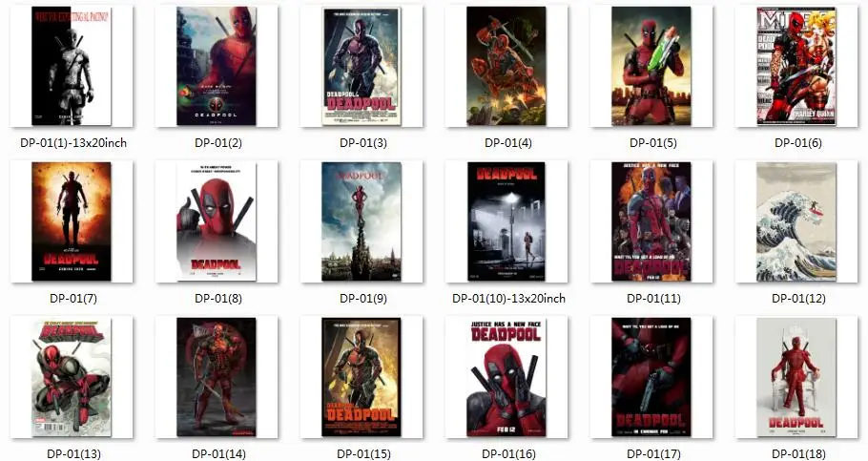The height and width of the screenshot is (461, 868).
Task: Select the DP-01(5) poster thumbnail
Action: pyautogui.click(x=651, y=66)
